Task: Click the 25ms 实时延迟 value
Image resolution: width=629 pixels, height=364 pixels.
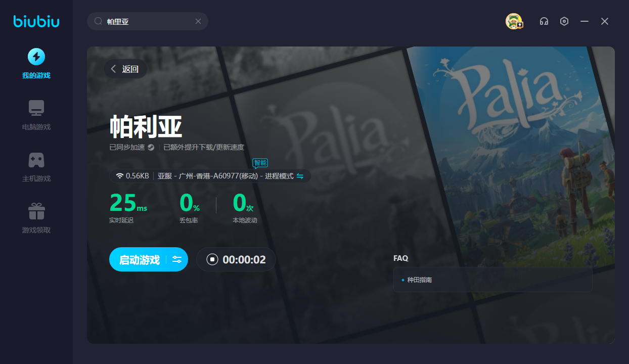Action: pyautogui.click(x=128, y=203)
